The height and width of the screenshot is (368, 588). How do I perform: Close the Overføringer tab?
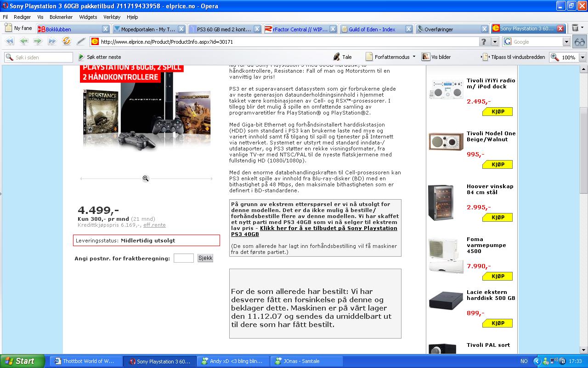click(484, 29)
